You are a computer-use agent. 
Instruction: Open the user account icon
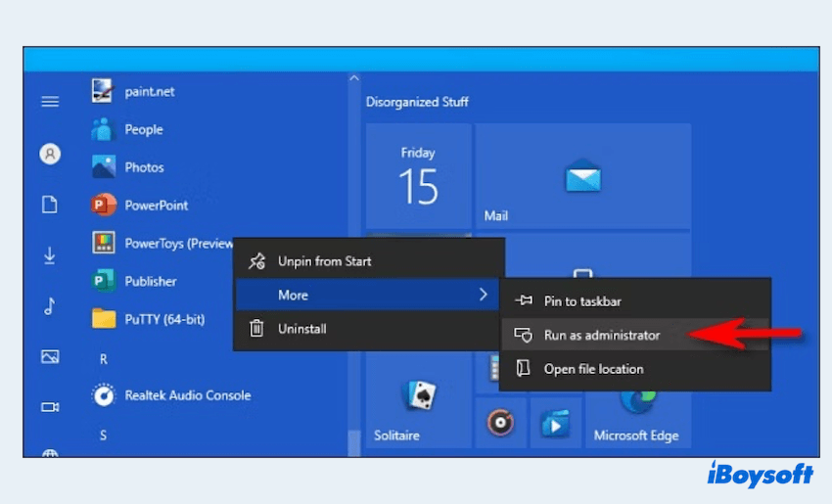coord(50,154)
